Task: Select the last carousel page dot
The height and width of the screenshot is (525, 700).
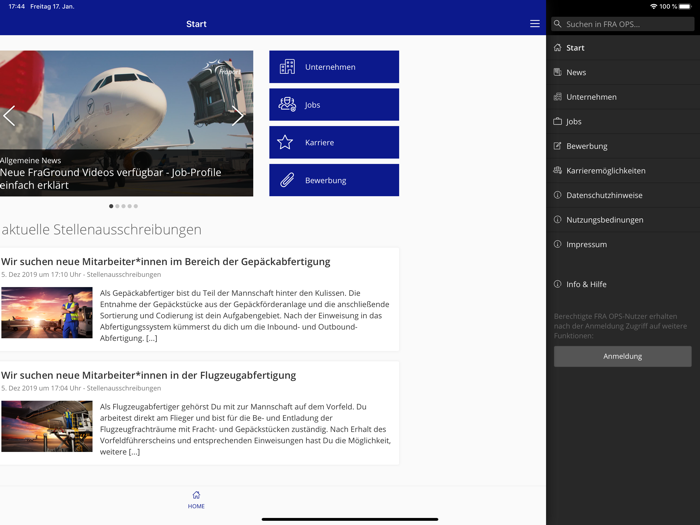Action: coord(136,206)
